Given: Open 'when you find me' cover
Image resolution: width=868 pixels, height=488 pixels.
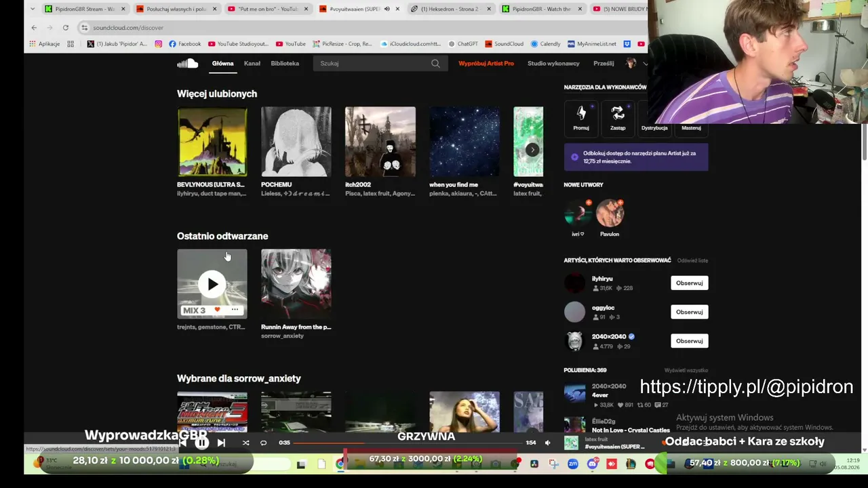Looking at the screenshot, I should tap(465, 142).
